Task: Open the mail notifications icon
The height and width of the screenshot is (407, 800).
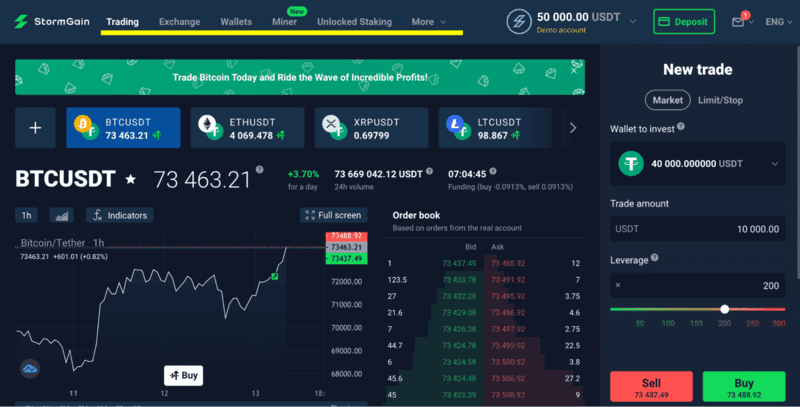Action: pos(738,22)
